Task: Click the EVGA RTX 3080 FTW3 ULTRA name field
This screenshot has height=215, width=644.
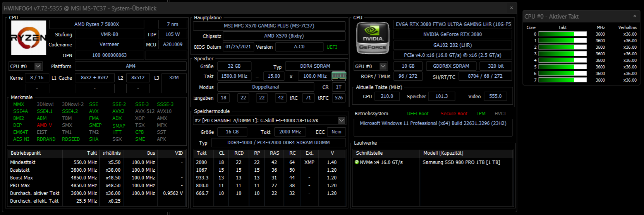Action: [453, 24]
